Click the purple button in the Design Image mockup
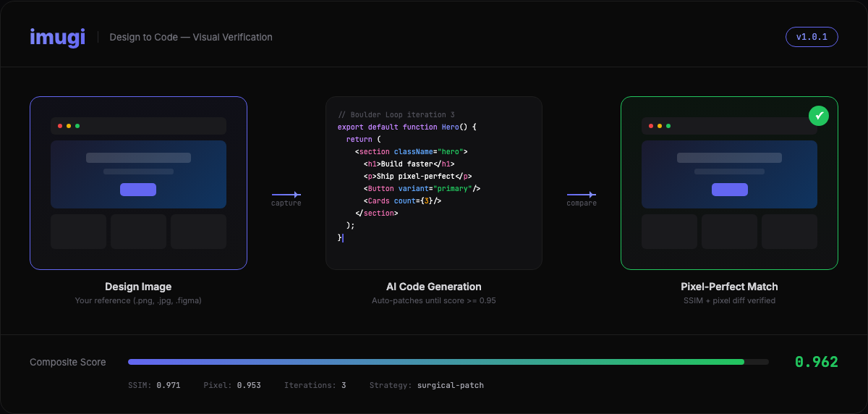Screen dimensions: 868x414 click(138, 190)
